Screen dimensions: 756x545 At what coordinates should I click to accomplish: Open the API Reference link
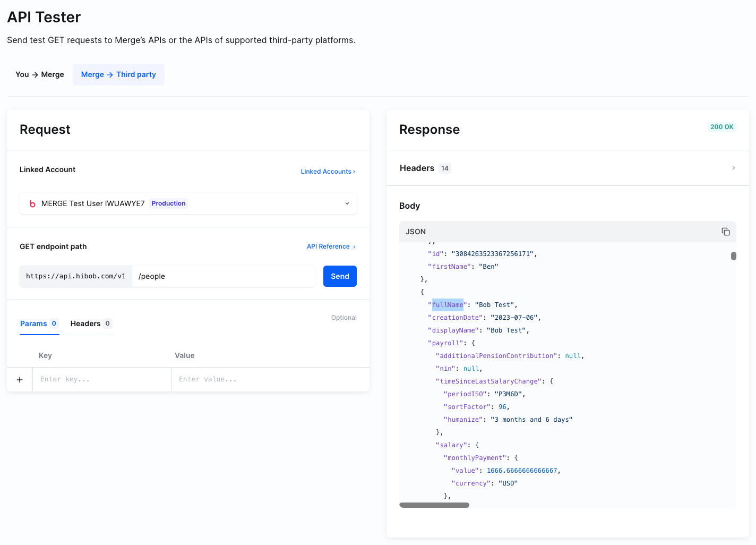(331, 246)
